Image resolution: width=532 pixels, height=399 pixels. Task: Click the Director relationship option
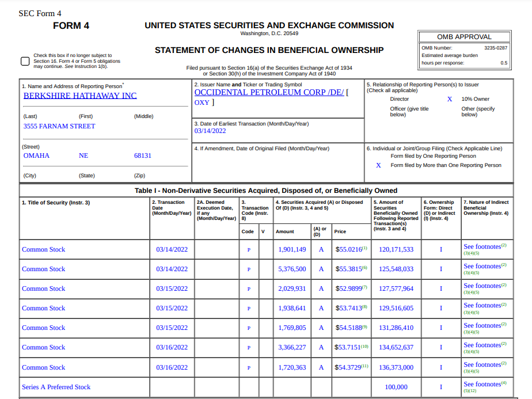[x=400, y=99]
